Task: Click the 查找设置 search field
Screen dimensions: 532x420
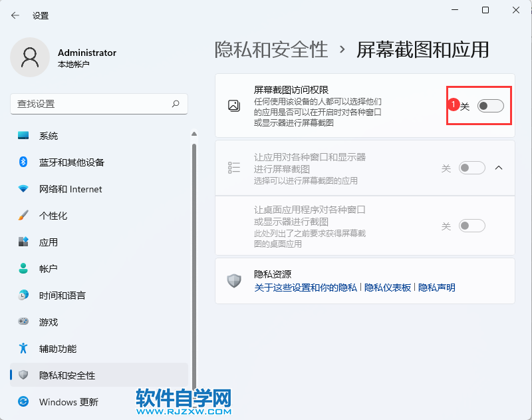Action: (90, 104)
